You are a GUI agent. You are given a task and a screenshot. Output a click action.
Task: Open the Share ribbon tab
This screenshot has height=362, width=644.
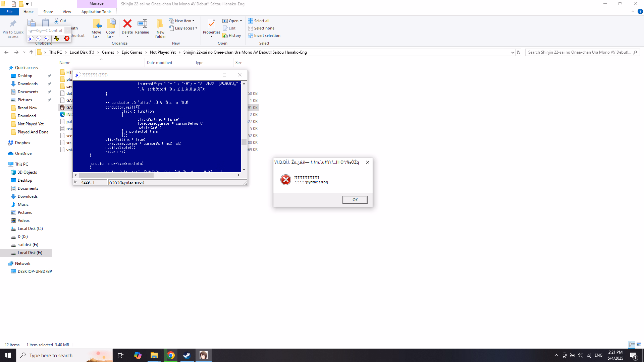pos(48,12)
